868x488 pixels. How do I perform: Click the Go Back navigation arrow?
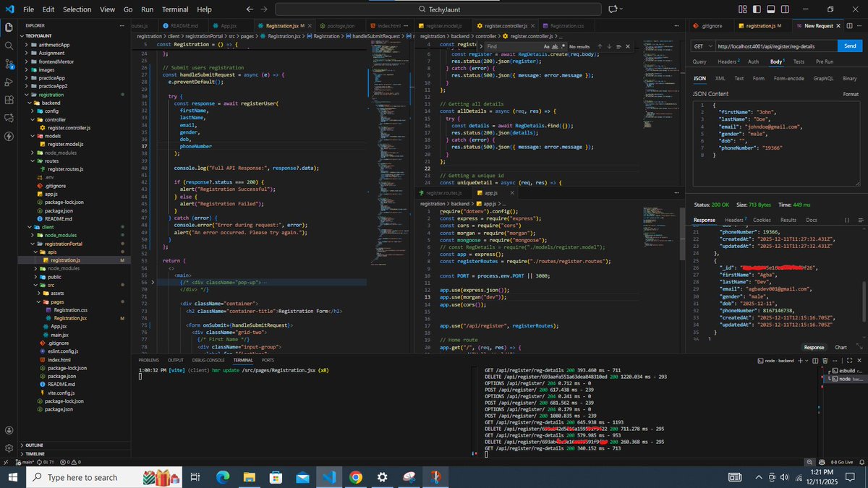(249, 9)
